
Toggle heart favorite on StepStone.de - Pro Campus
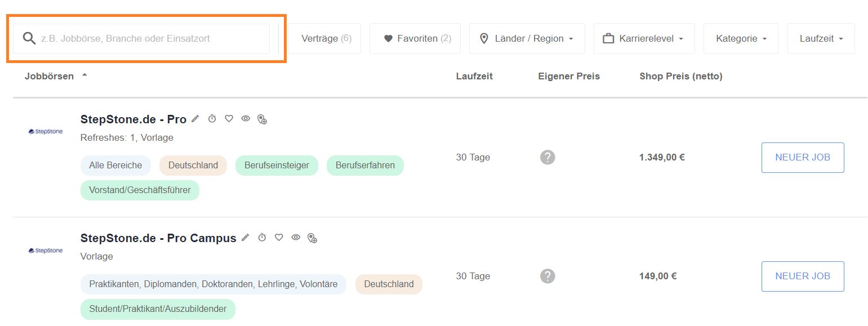(279, 238)
